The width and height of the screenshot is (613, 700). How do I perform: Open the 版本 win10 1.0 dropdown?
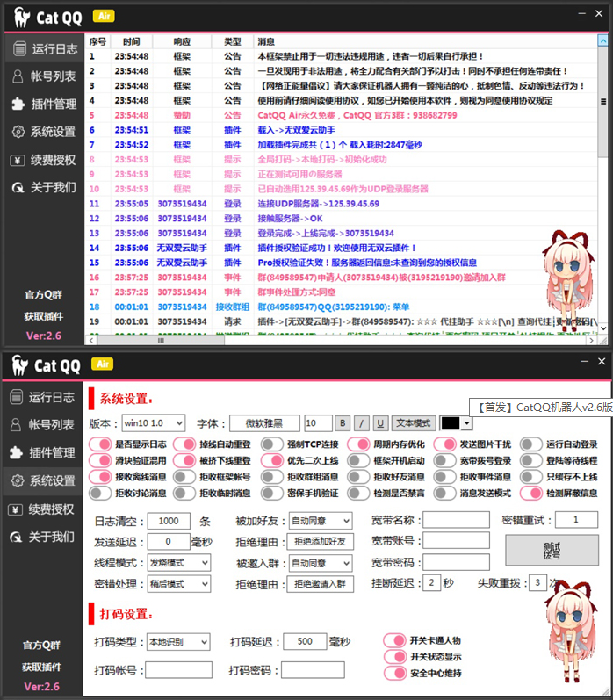click(x=153, y=422)
